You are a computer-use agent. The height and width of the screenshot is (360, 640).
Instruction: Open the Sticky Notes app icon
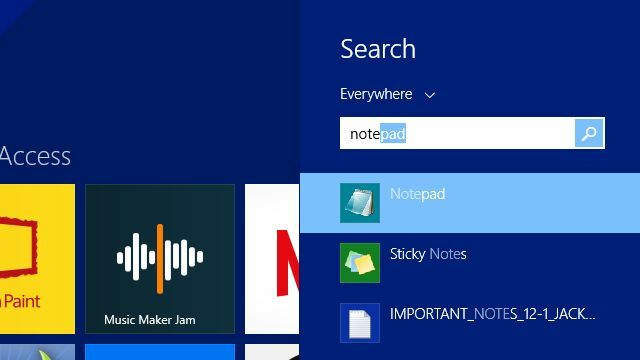[x=360, y=263]
